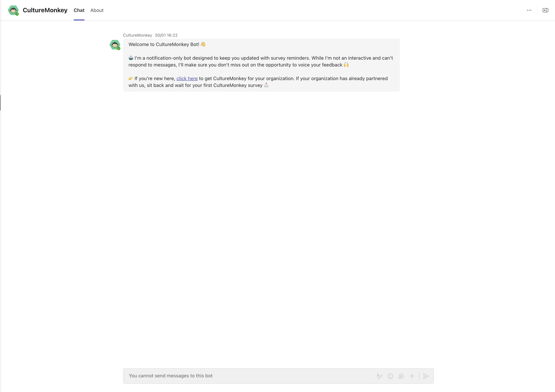
Task: Click the monkey avatar beside the welcome message
Action: click(115, 45)
